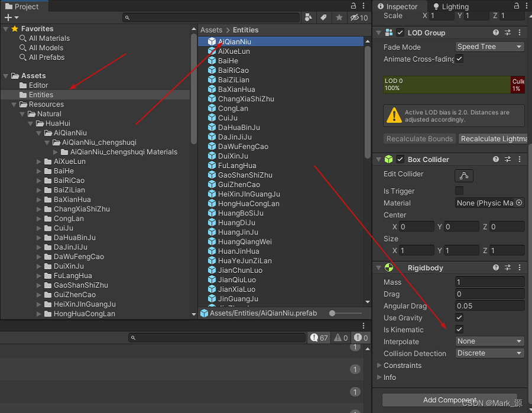
Task: Open Search by Type filter icon
Action: [309, 17]
